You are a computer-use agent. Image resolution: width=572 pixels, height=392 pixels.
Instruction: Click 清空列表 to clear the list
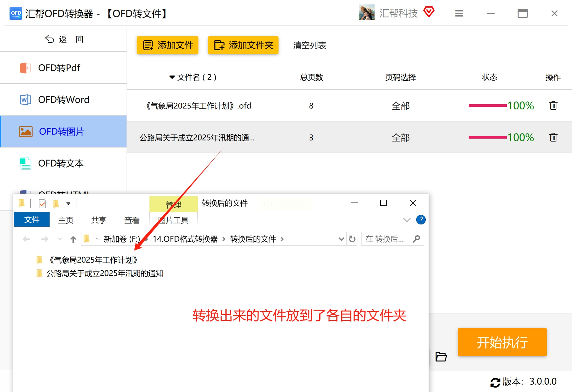(x=309, y=45)
